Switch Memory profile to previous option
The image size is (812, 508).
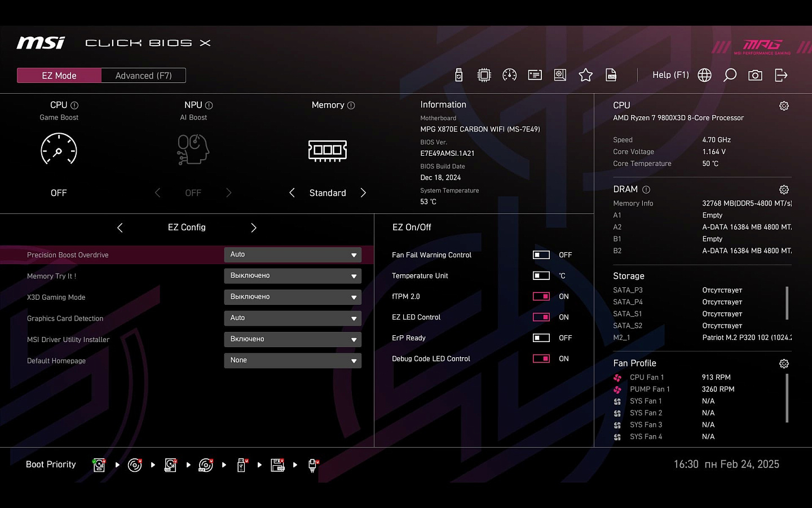(292, 193)
